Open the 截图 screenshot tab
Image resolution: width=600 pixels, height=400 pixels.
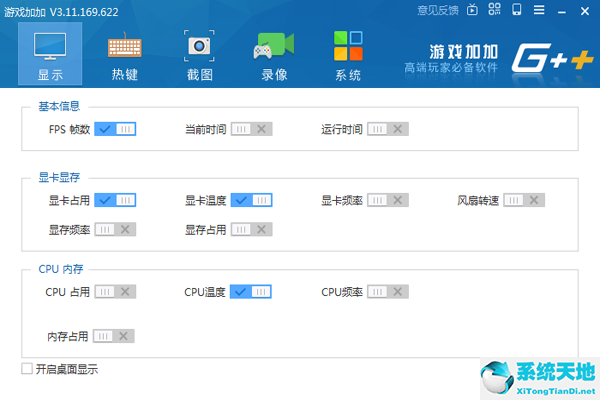[199, 56]
